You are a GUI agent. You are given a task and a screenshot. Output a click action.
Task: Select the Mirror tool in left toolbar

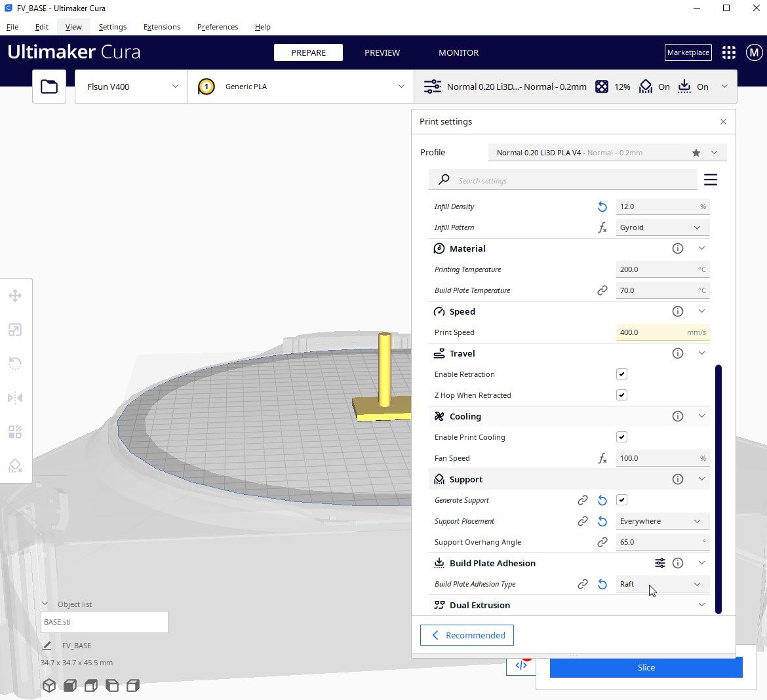pyautogui.click(x=15, y=398)
